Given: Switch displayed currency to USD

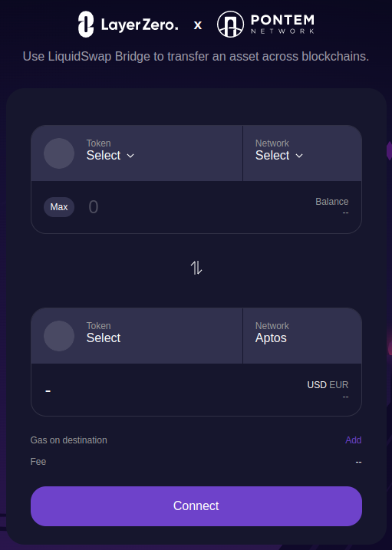Looking at the screenshot, I should [x=317, y=385].
